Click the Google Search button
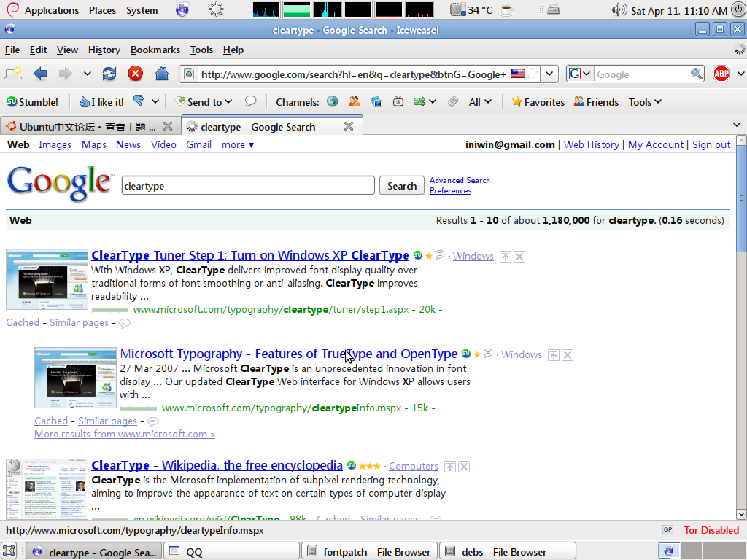The height and width of the screenshot is (560, 747). (x=402, y=186)
